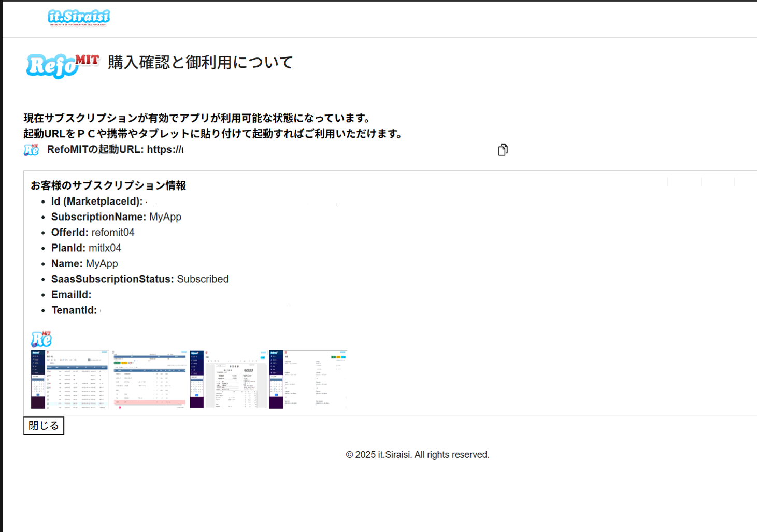Click the EmailId field label
757x532 pixels.
coord(72,295)
